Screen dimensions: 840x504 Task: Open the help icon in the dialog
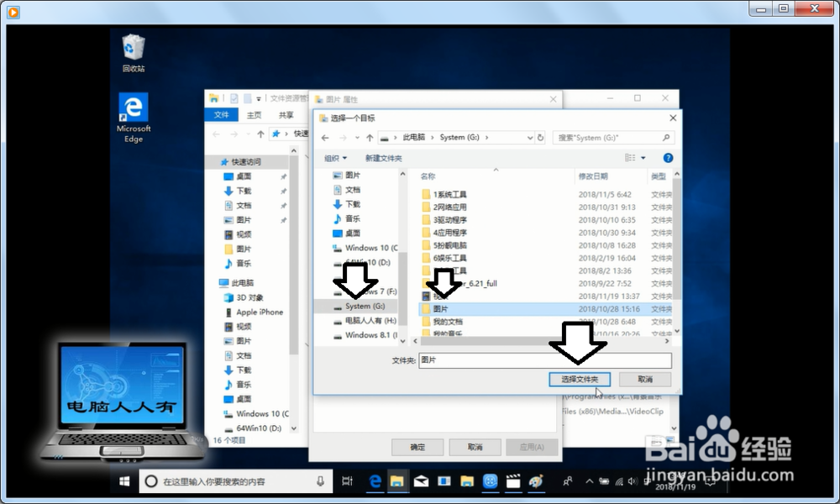[x=668, y=157]
